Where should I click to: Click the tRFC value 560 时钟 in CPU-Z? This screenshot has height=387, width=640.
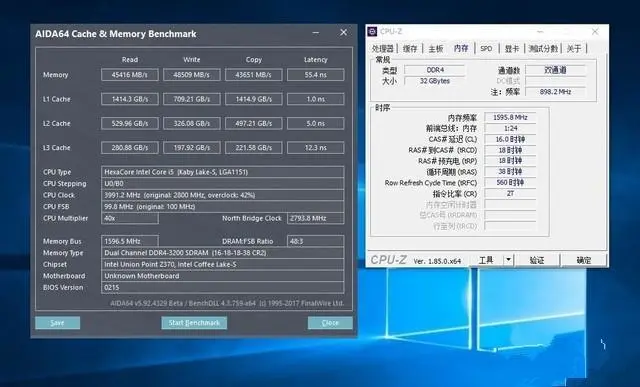click(510, 182)
